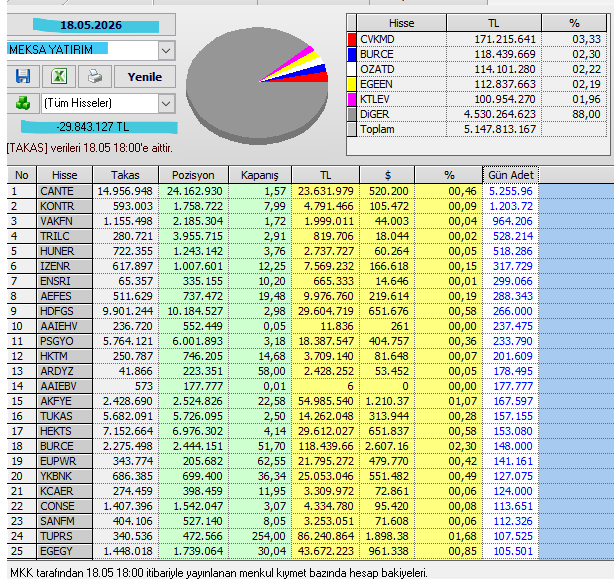Select the KCAER stock cell
The image size is (614, 579).
(x=65, y=491)
